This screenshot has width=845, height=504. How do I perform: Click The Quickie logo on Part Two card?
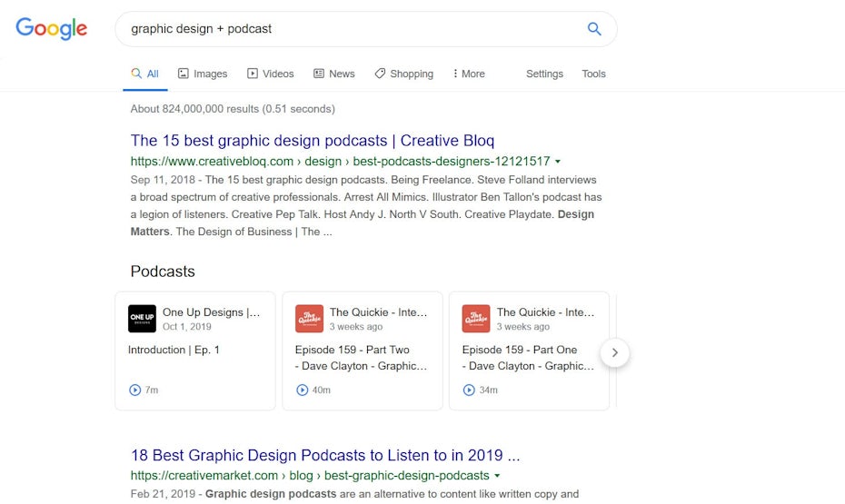(309, 319)
